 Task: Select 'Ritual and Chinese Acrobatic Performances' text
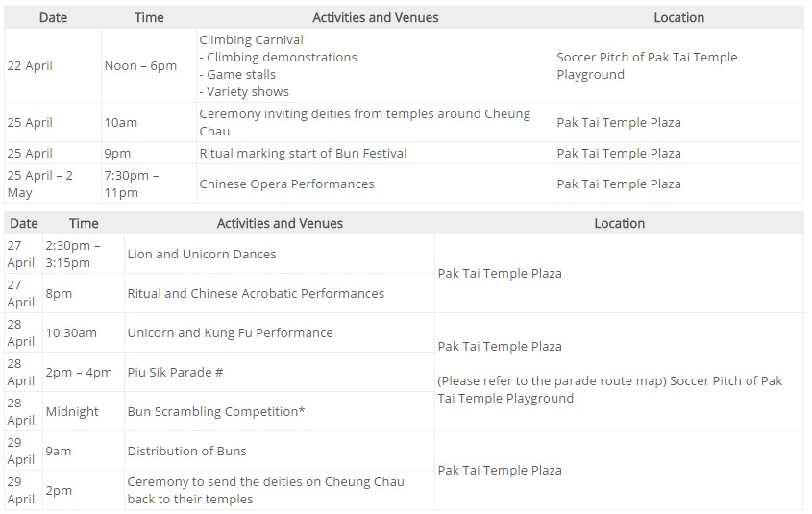pos(256,293)
